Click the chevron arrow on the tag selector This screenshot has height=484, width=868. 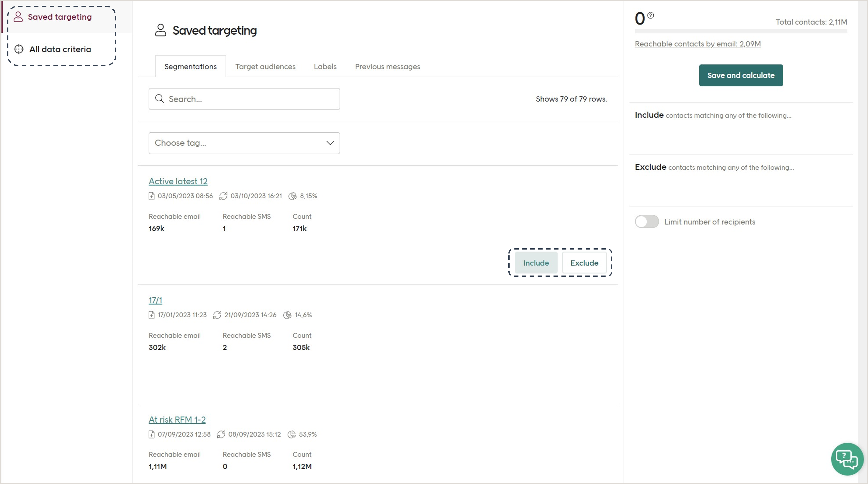point(330,143)
